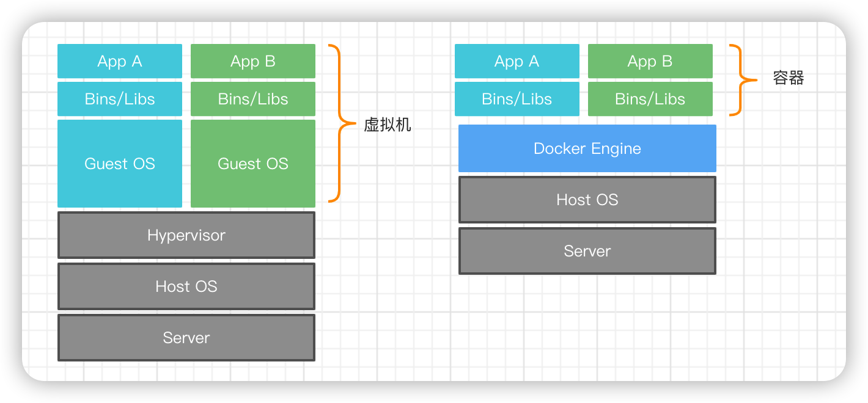Click Host OS layer beneath the Hypervisor

pyautogui.click(x=186, y=286)
